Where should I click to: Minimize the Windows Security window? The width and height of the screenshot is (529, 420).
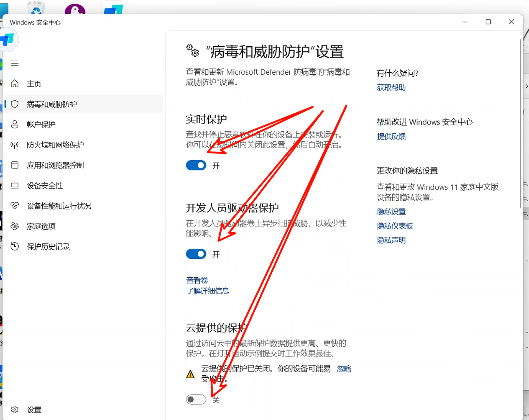pos(465,22)
